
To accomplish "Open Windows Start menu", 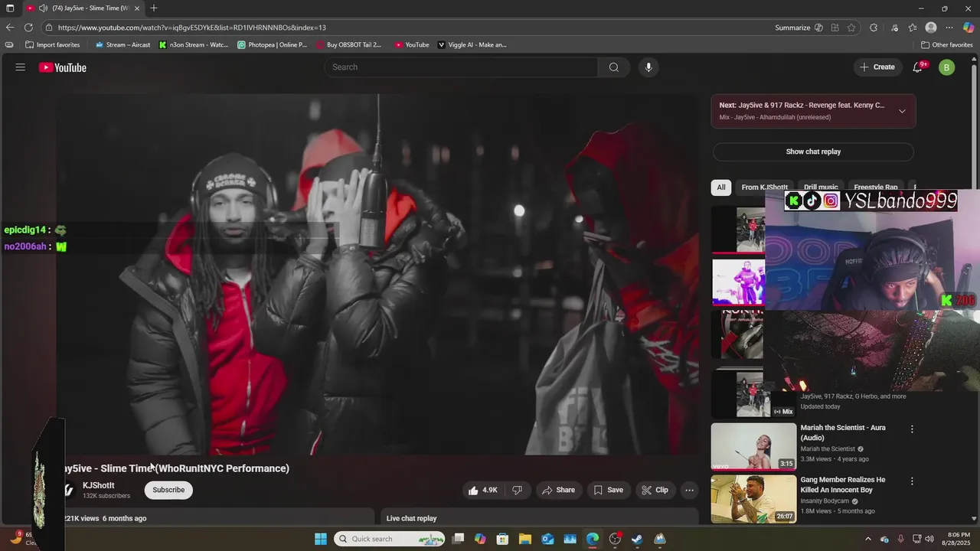I will coord(321,539).
